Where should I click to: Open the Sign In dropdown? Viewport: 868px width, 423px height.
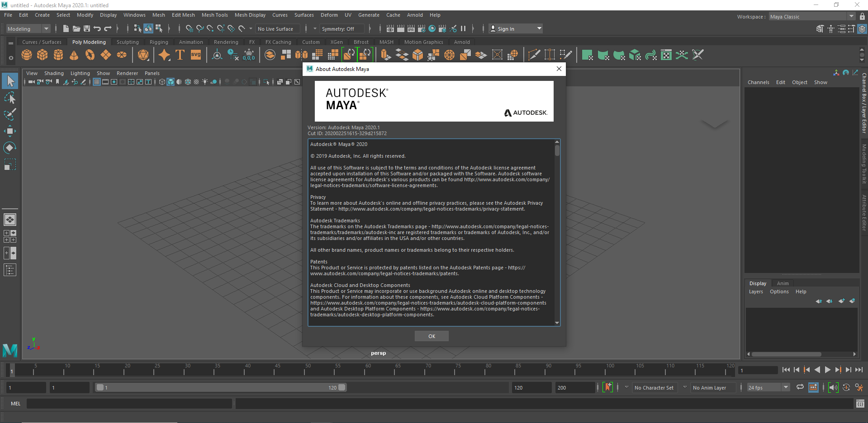coord(516,28)
